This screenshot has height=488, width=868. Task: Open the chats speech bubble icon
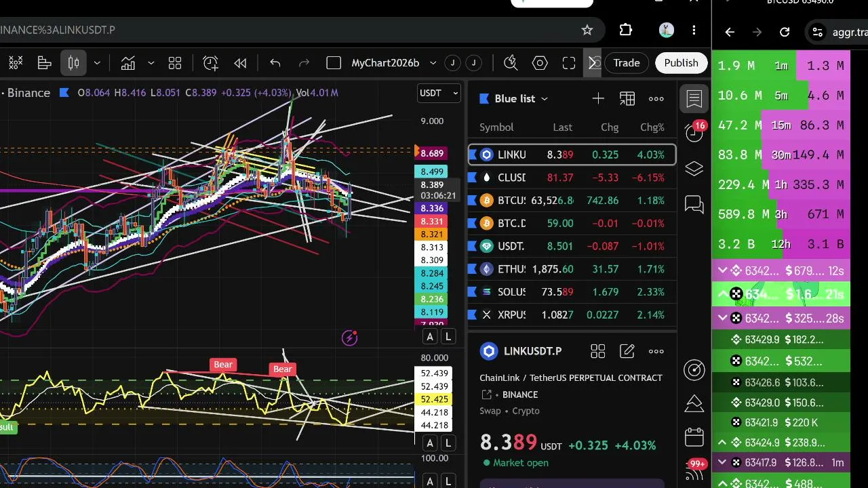[x=694, y=204]
